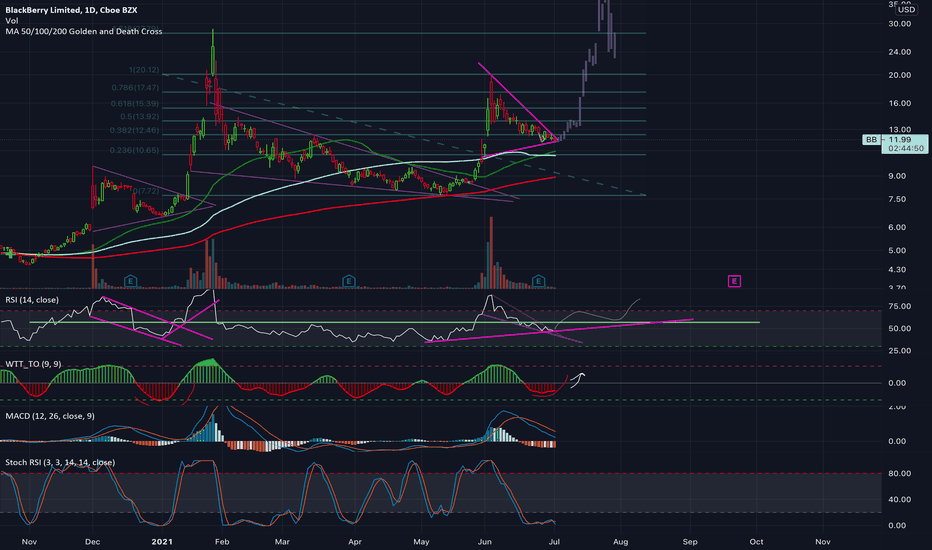Click the 1(20.12) Fibonacci level label

[144, 70]
